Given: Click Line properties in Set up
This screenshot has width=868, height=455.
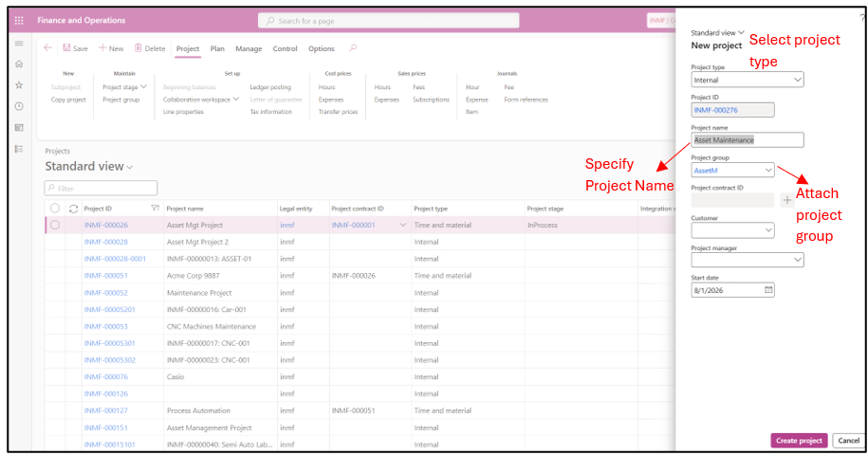Looking at the screenshot, I should (183, 112).
